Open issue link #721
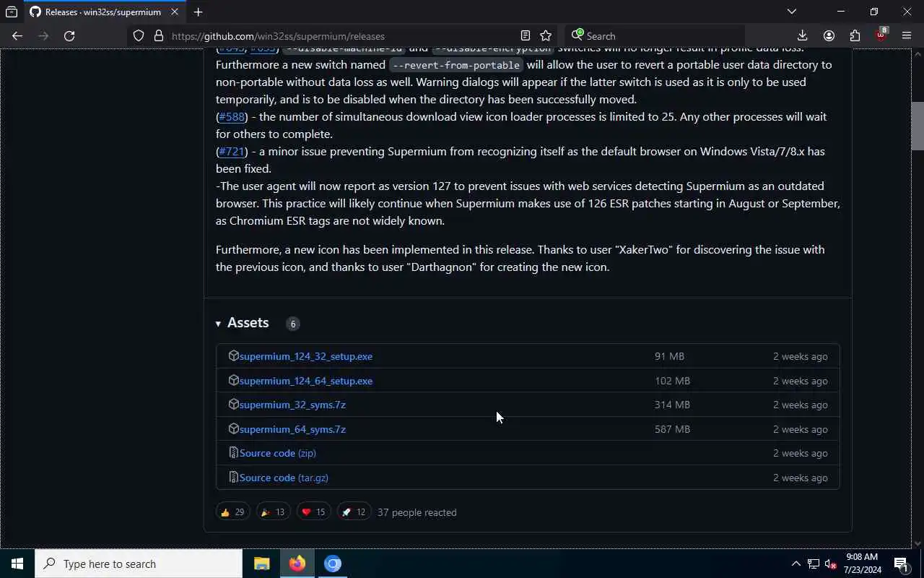The width and height of the screenshot is (924, 578). pos(232,151)
